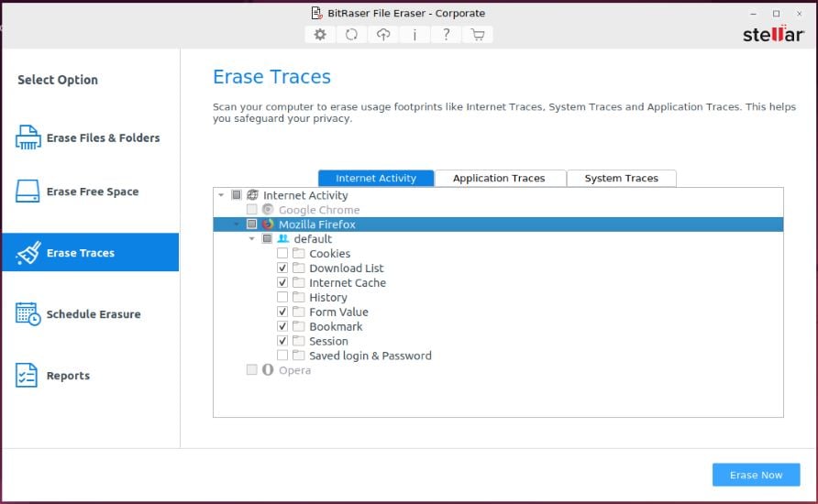The height and width of the screenshot is (504, 818).
Task: Open Schedule Erasure option
Action: click(90, 313)
